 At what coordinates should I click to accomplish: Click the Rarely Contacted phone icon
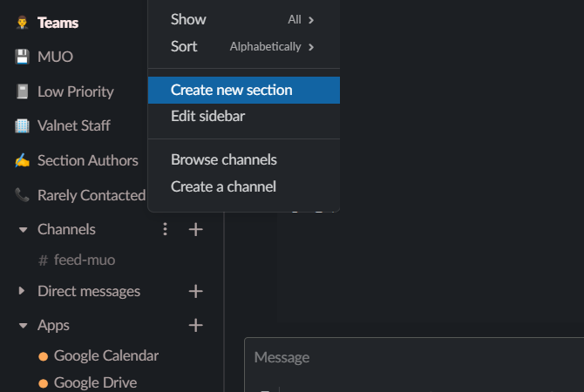tap(22, 195)
